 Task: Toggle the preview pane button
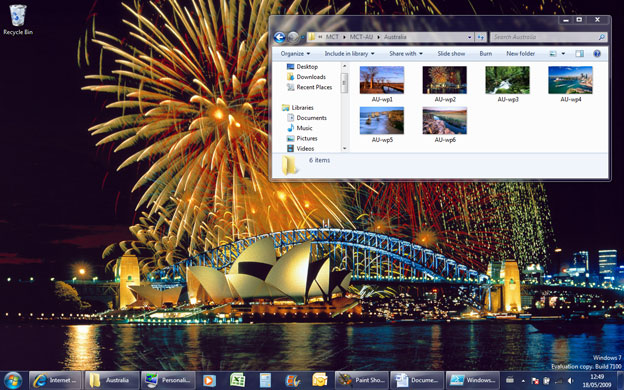tap(579, 53)
